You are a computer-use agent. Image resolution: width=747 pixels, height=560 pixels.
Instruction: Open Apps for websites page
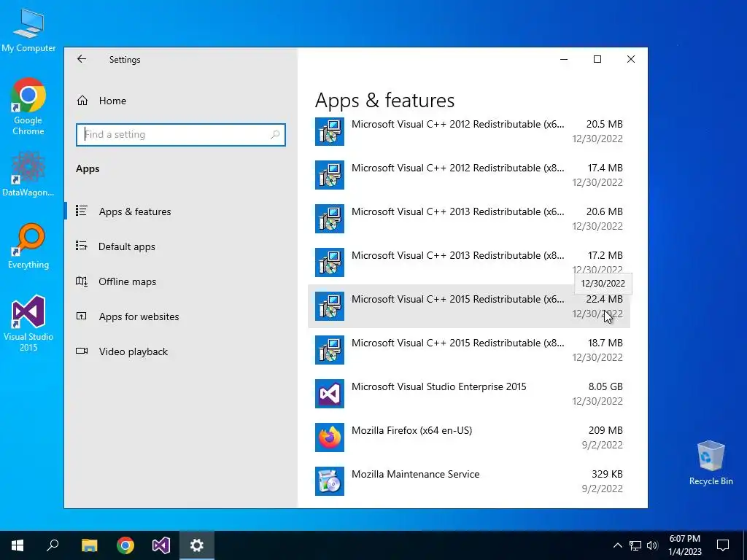(181, 316)
